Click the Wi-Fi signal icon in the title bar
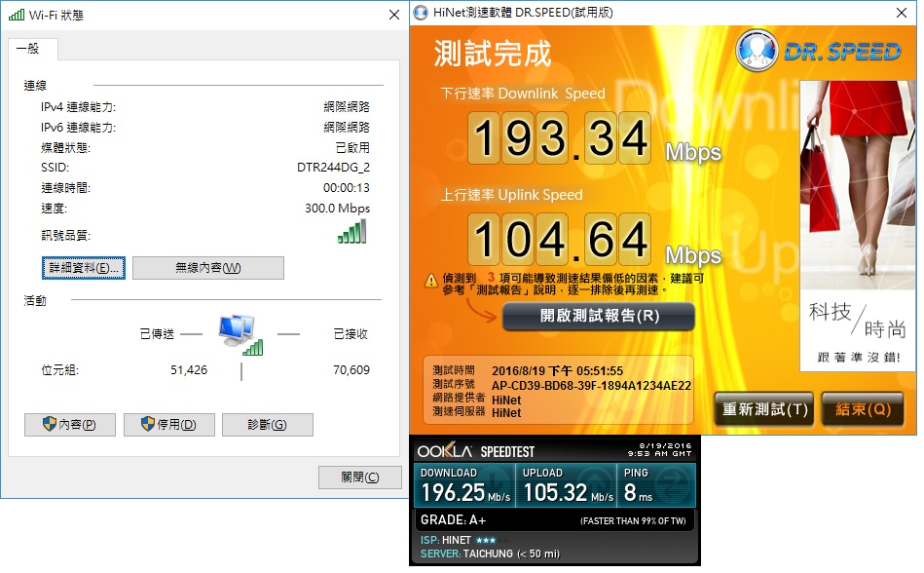The image size is (924, 573). coord(17,15)
